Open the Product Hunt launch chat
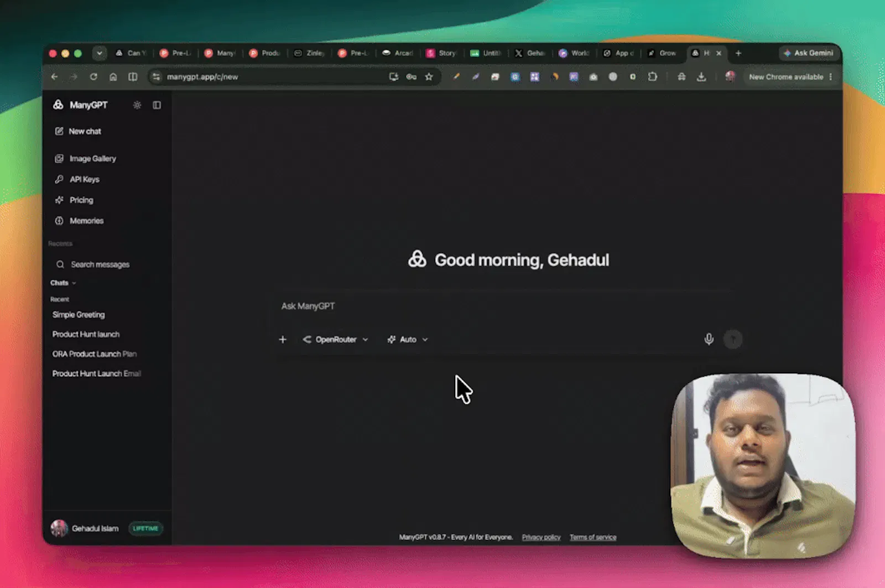Screen dimensions: 885x588 coord(86,334)
